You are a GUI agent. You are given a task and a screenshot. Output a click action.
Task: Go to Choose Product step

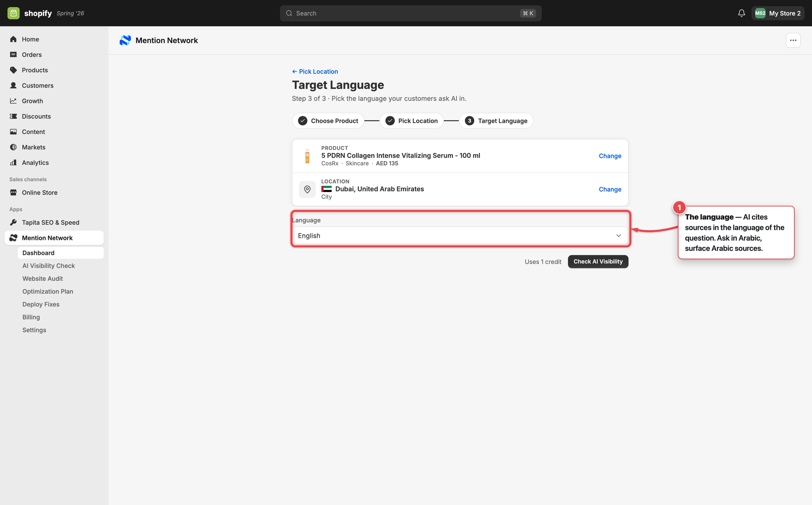[328, 121]
